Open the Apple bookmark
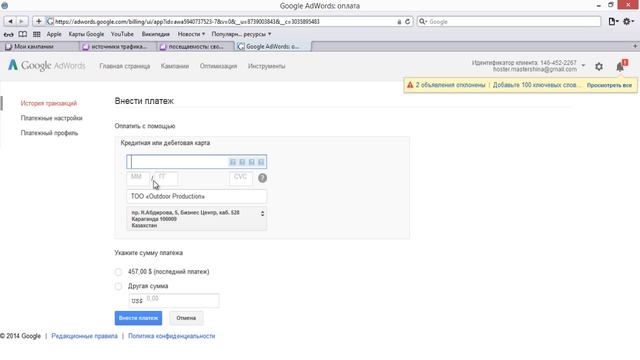 point(54,34)
